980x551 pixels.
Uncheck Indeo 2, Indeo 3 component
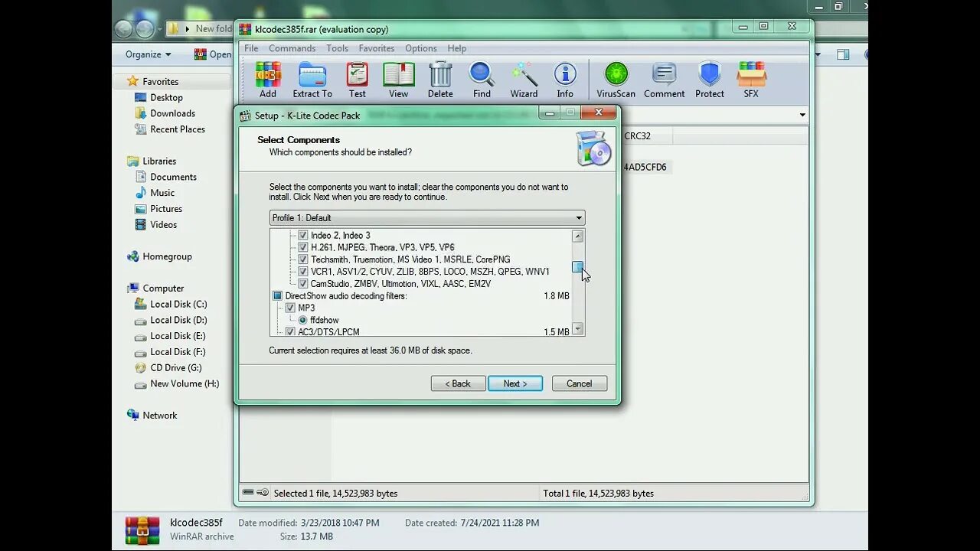pos(303,236)
